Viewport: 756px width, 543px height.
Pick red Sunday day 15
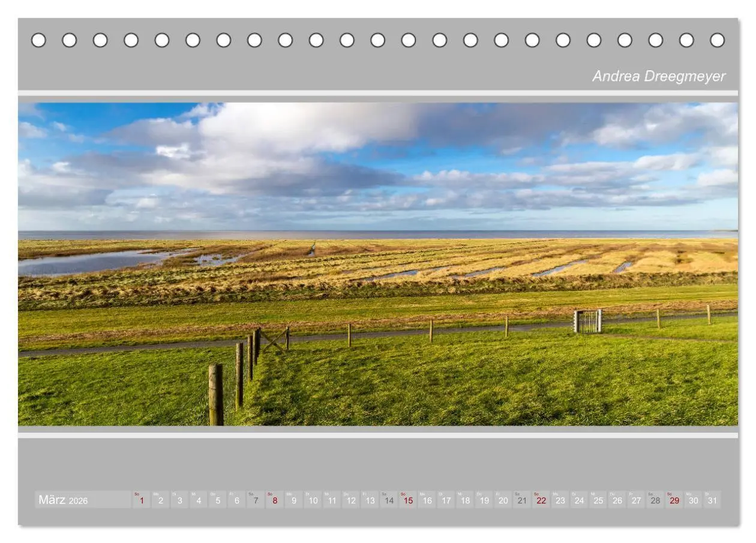tap(408, 500)
